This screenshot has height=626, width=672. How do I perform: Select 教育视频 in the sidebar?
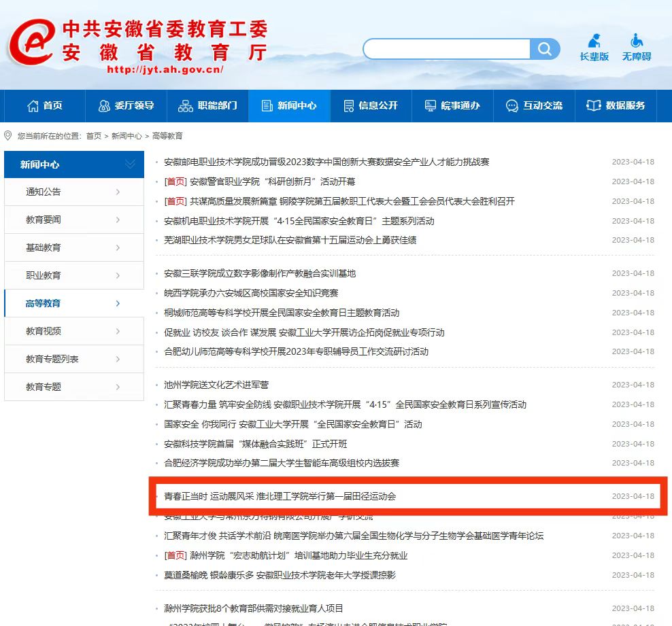click(44, 332)
